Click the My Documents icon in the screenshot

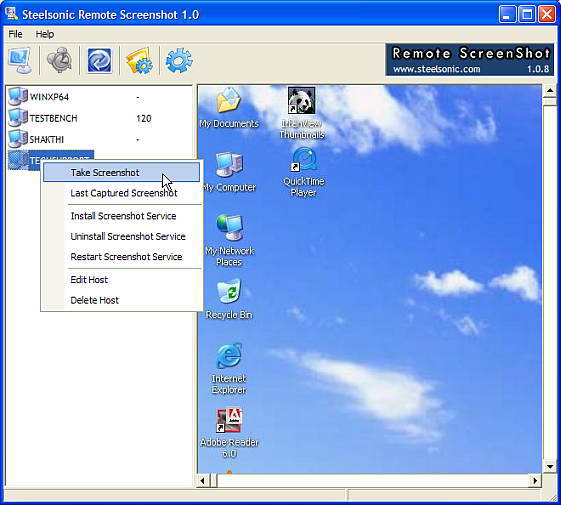[229, 100]
